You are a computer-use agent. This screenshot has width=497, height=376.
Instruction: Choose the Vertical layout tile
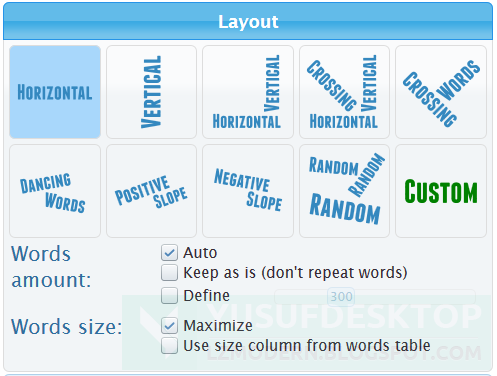151,92
